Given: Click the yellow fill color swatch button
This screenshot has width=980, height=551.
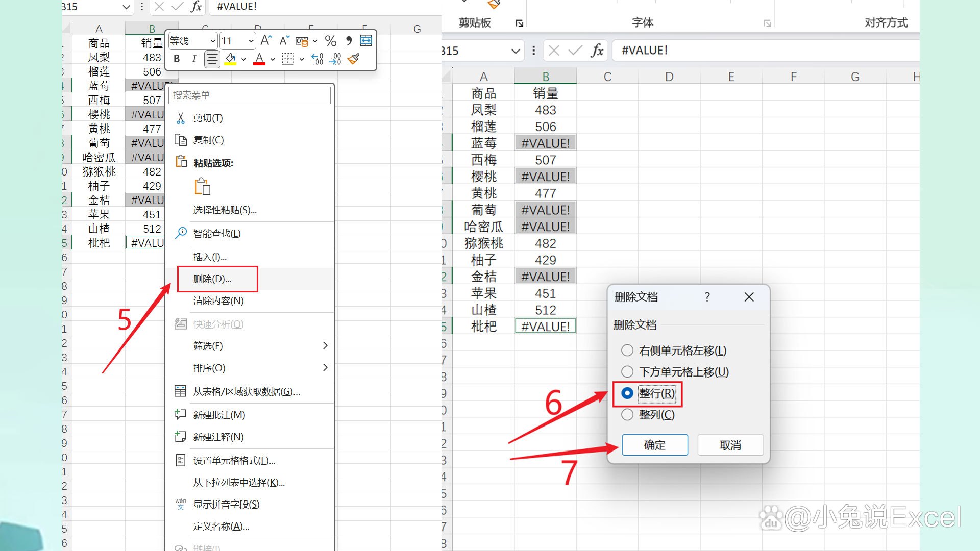Looking at the screenshot, I should [x=230, y=59].
